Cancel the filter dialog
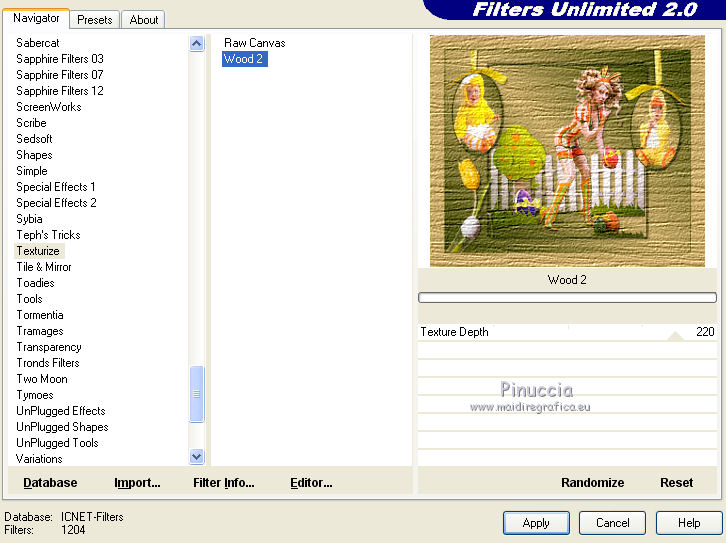Viewport: 726px width, 543px height. point(612,523)
